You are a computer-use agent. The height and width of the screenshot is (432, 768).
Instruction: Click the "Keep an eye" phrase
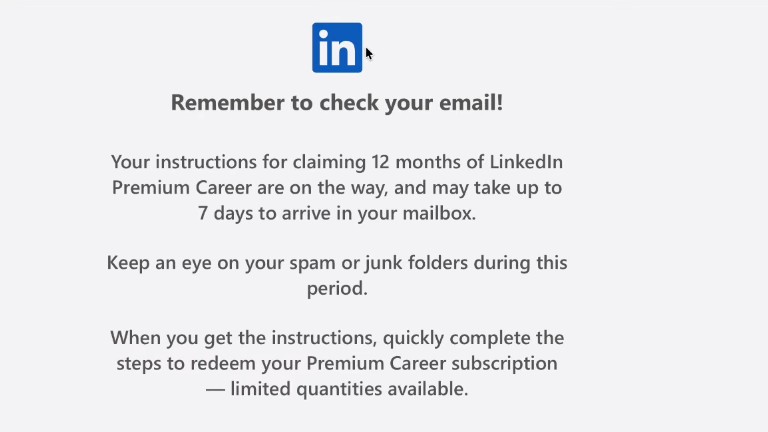(156, 263)
